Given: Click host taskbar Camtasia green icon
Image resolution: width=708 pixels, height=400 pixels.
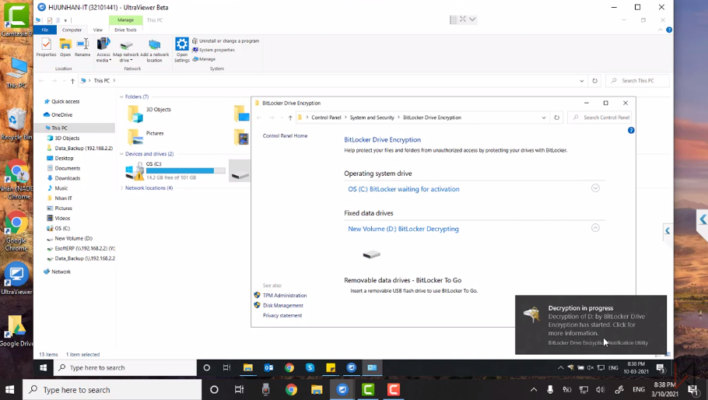Looking at the screenshot, I should [368, 389].
